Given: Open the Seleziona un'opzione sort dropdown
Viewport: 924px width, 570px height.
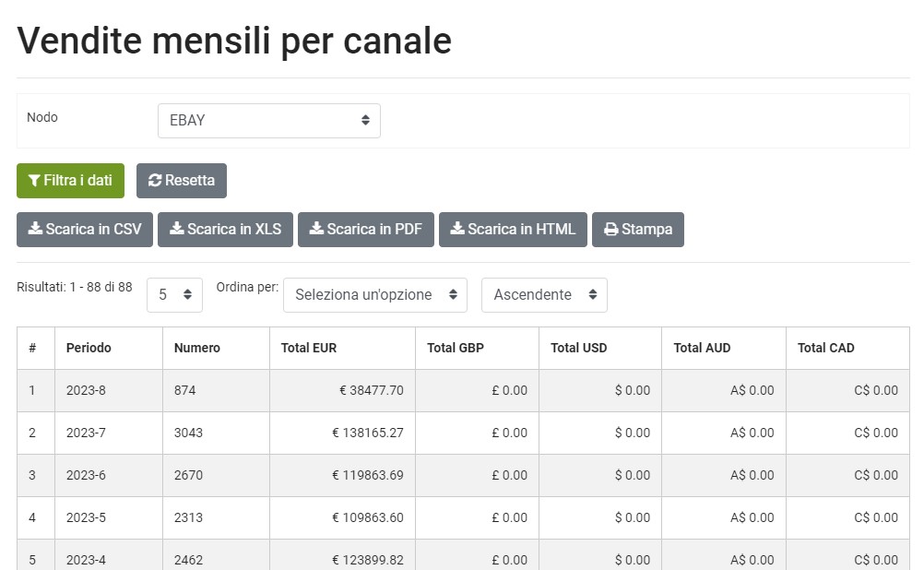Looking at the screenshot, I should click(374, 294).
